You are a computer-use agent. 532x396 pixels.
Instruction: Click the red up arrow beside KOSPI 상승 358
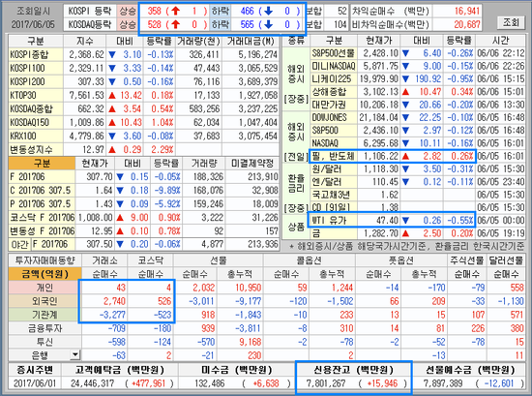pos(175,11)
